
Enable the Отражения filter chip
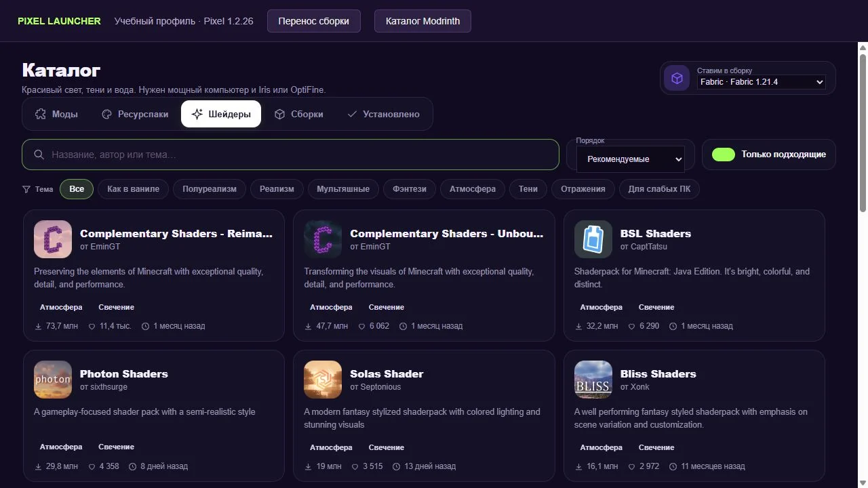point(583,189)
